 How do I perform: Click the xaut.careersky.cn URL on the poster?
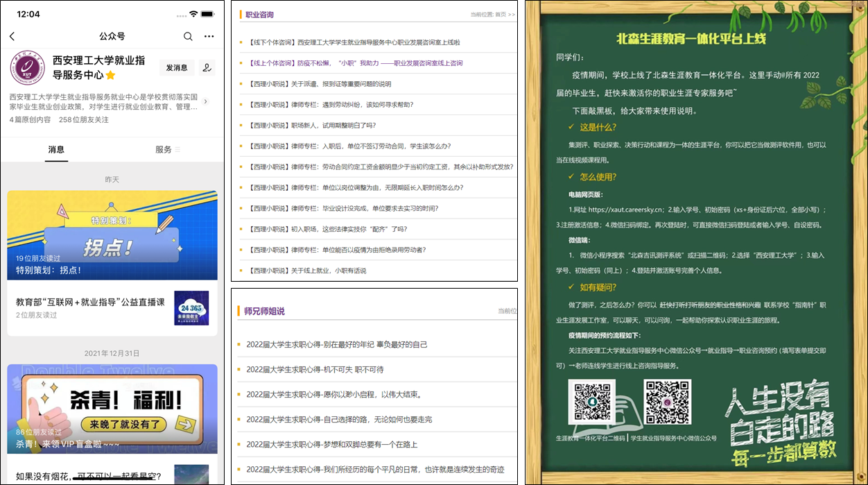pyautogui.click(x=626, y=210)
